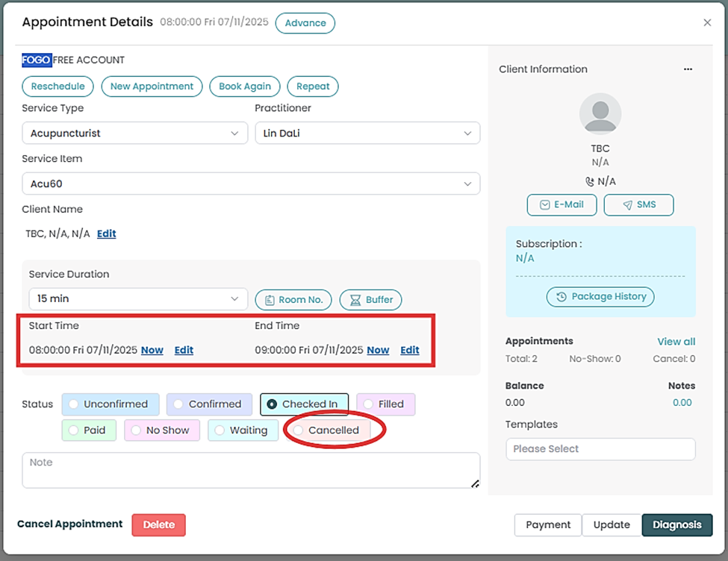
Task: Expand the Service Type dropdown
Action: tap(134, 134)
